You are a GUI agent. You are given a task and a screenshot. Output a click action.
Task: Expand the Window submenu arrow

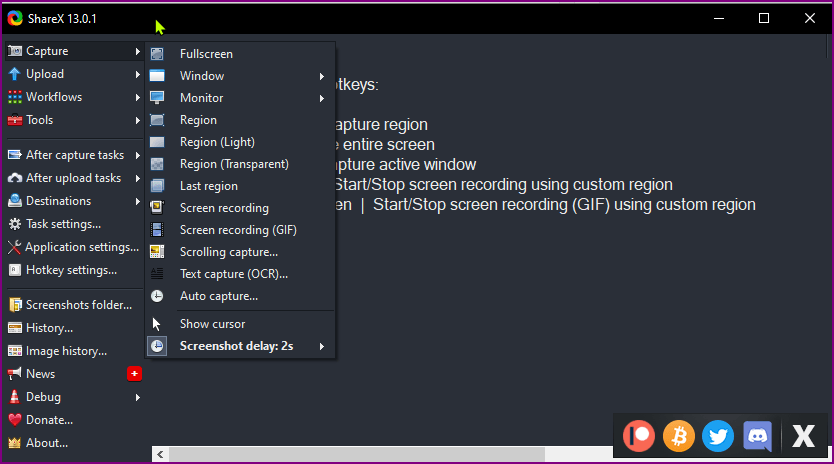322,76
